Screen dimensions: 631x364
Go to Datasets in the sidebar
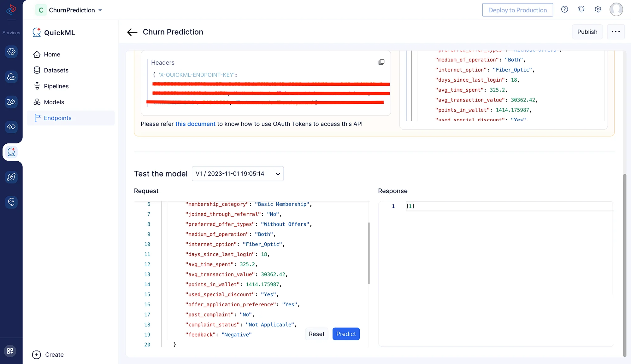tap(56, 70)
